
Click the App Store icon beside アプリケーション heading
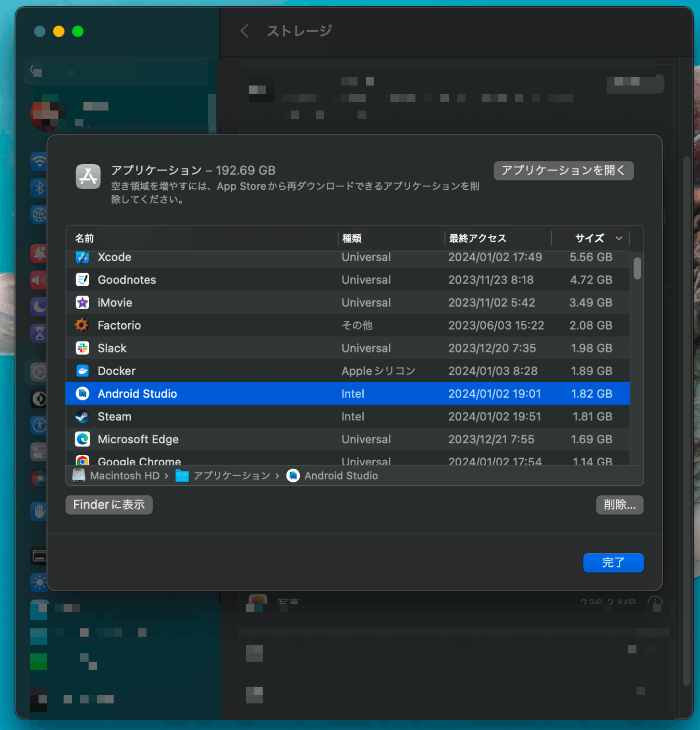click(88, 177)
